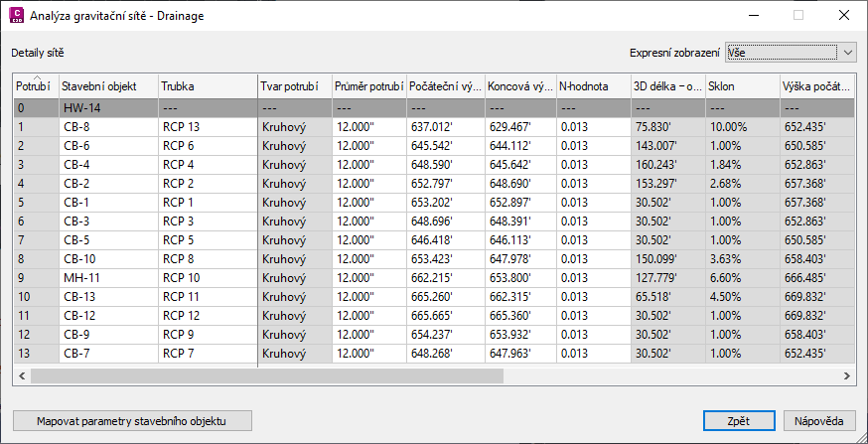Click the horizontal scrollbar thumb
The height and width of the screenshot is (444, 868).
pos(267,375)
